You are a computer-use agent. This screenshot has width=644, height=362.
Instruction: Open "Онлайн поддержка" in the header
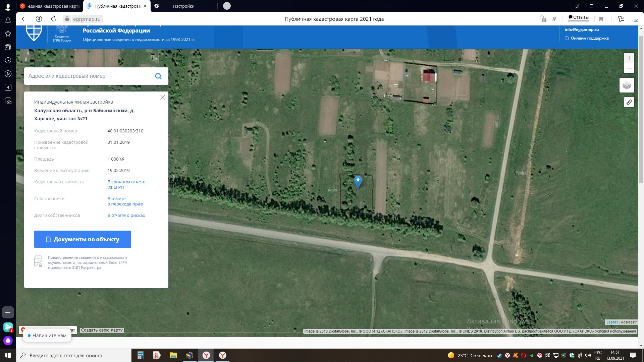[587, 38]
